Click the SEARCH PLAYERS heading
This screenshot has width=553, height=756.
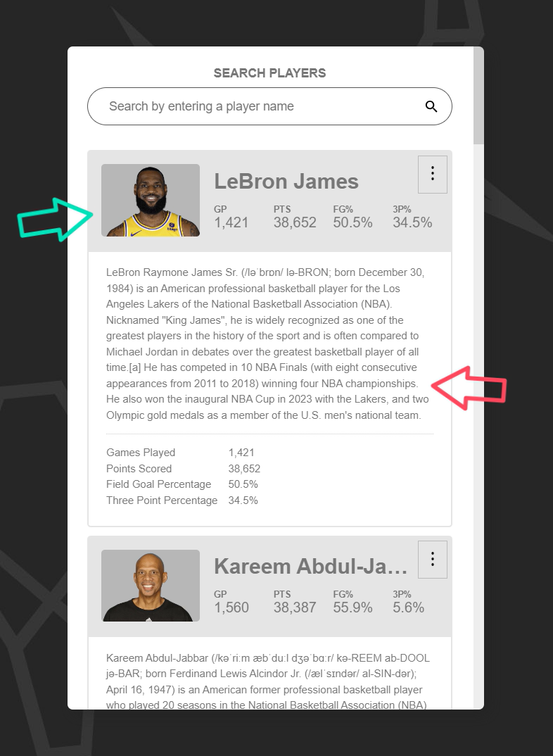[269, 73]
